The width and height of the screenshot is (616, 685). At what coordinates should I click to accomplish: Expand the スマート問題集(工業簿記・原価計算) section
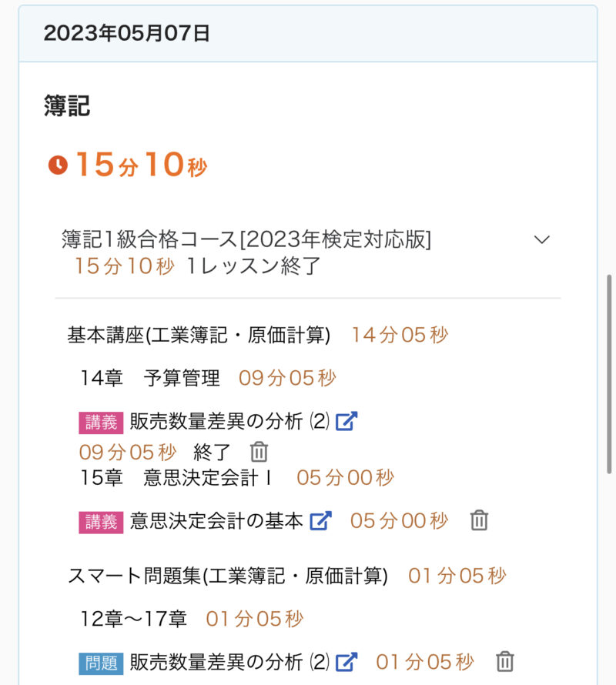tap(228, 575)
